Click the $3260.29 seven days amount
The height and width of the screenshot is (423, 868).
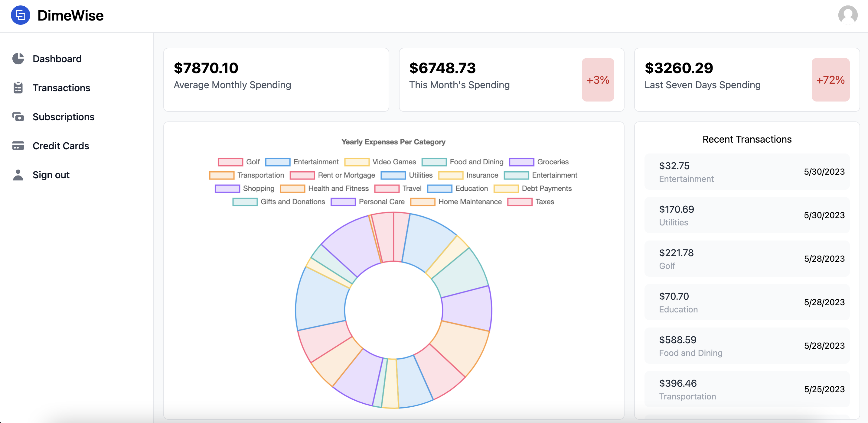click(679, 68)
